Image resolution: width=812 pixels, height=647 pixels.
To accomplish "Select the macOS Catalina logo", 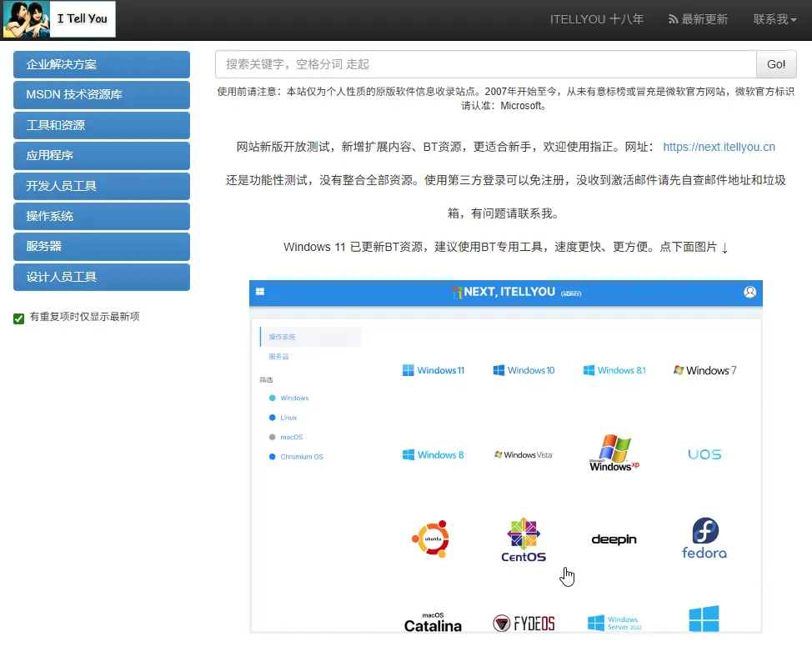I will coord(433,623).
